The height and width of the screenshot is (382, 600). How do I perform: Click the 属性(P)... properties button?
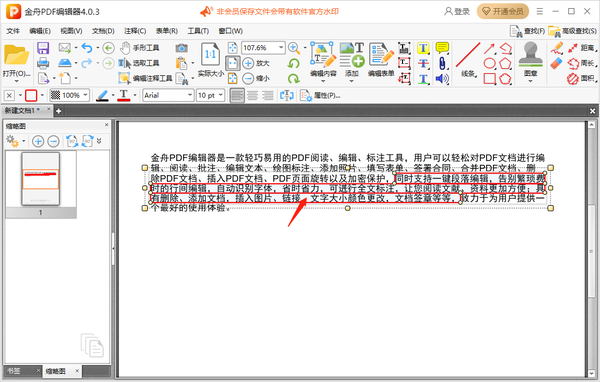coord(320,95)
